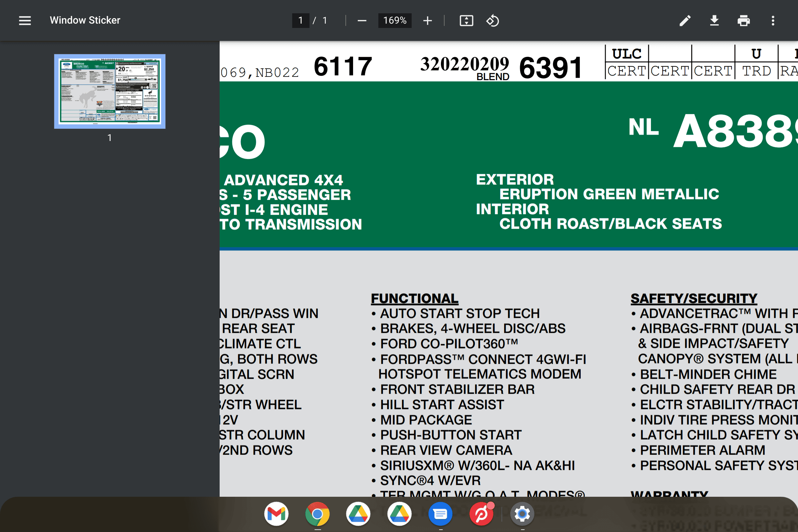
Task: Download the Window Sticker PDF
Action: coord(714,21)
